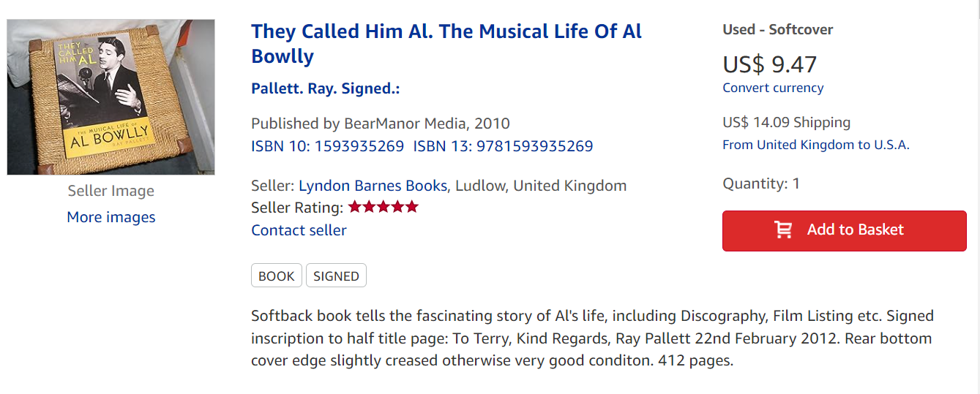Follow the ISBN 10 number link
This screenshot has height=394, width=980.
327,145
